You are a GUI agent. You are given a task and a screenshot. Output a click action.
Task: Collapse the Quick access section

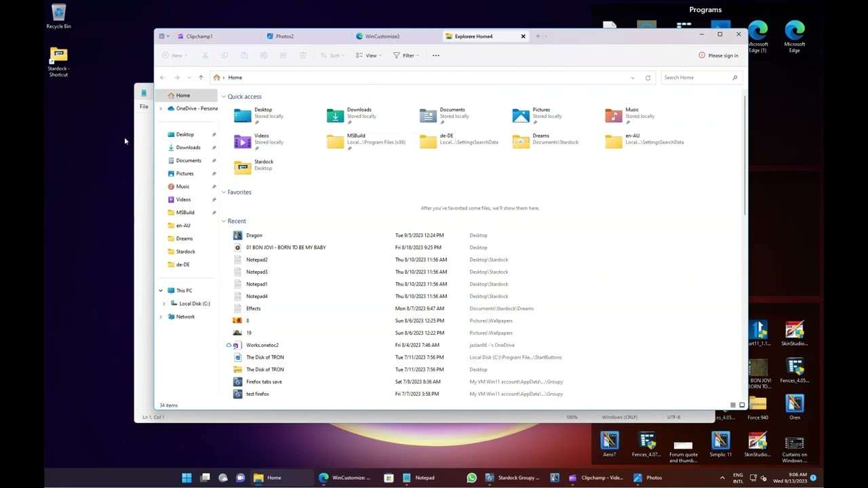click(224, 97)
